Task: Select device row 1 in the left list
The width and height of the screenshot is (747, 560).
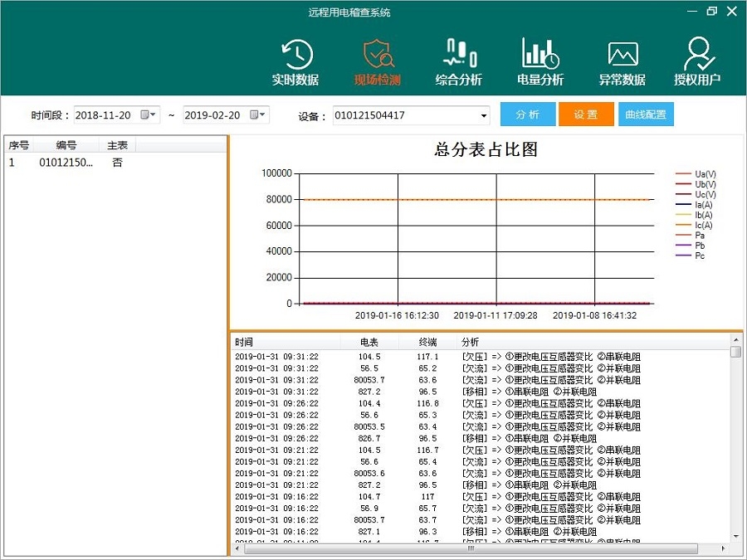Action: tap(66, 163)
